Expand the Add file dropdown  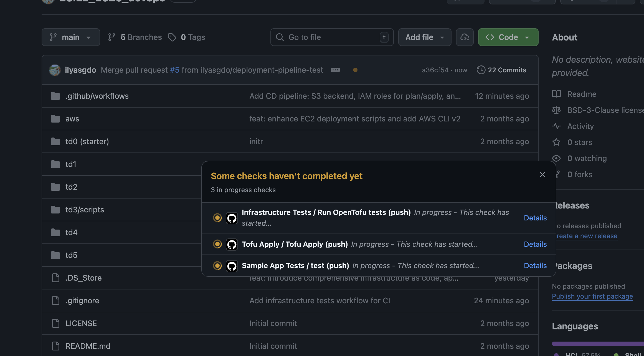point(425,37)
